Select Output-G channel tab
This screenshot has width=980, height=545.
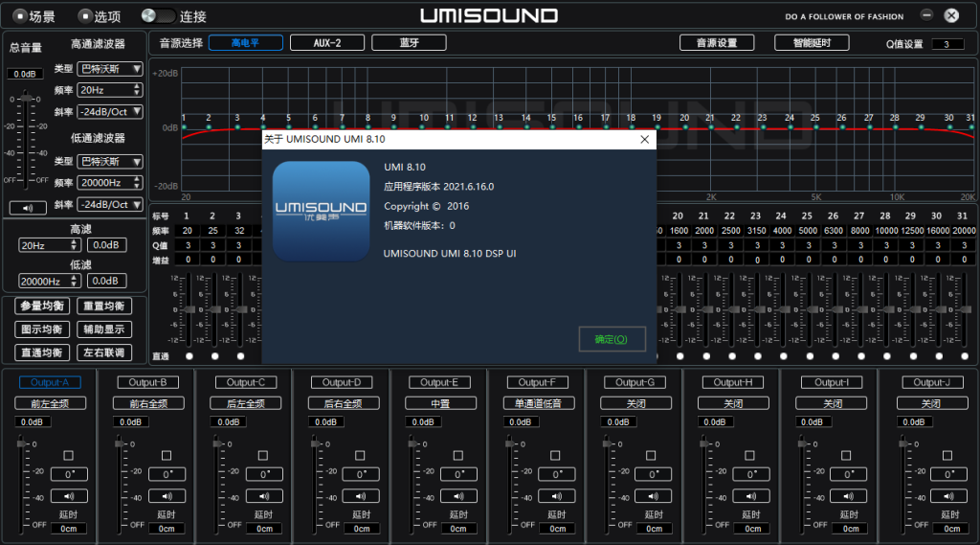[x=635, y=382]
